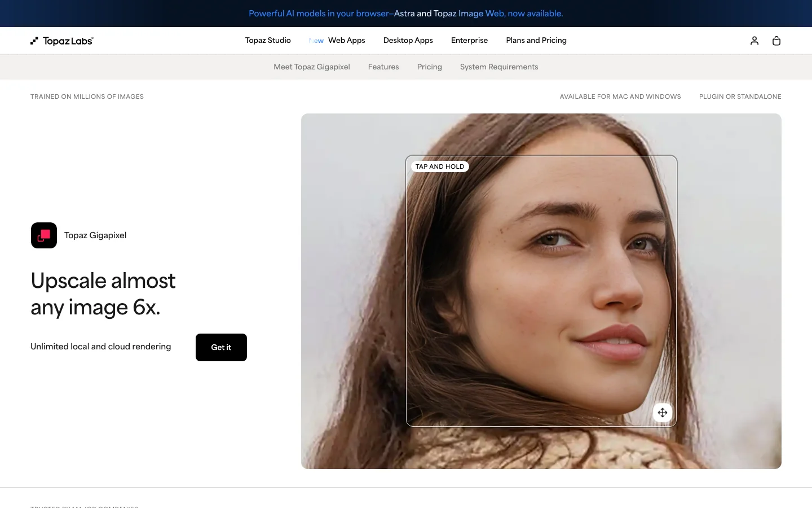The image size is (812, 508).
Task: Open the Enterprise menu
Action: click(x=470, y=41)
